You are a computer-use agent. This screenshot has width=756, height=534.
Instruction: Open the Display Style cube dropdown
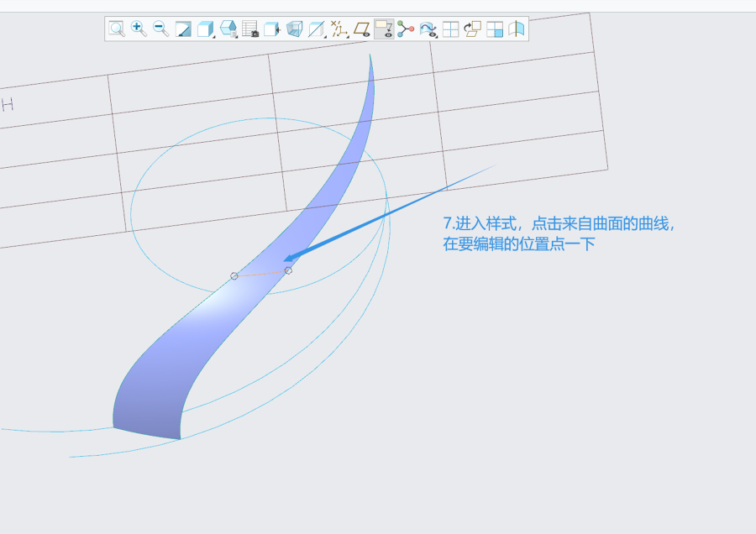[x=206, y=29]
